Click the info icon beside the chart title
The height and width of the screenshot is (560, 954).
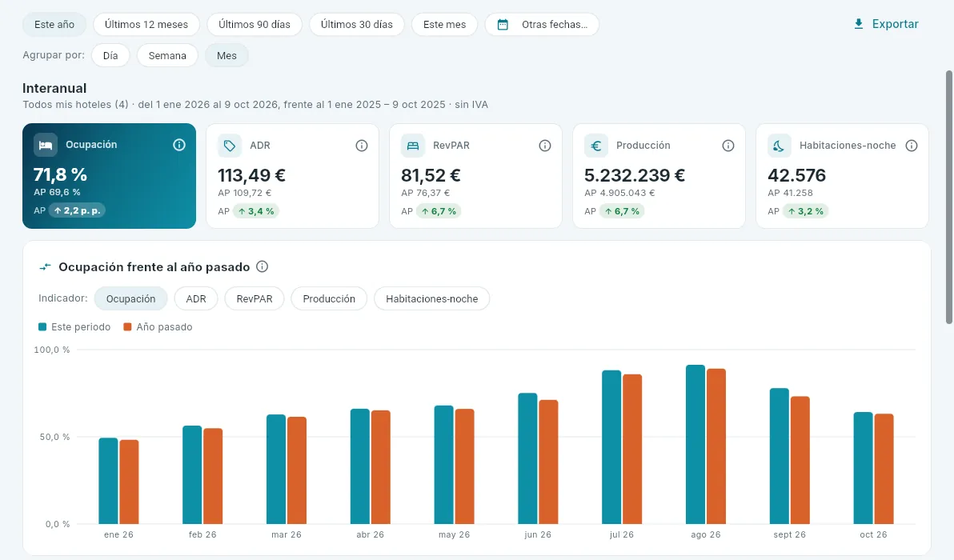point(263,266)
